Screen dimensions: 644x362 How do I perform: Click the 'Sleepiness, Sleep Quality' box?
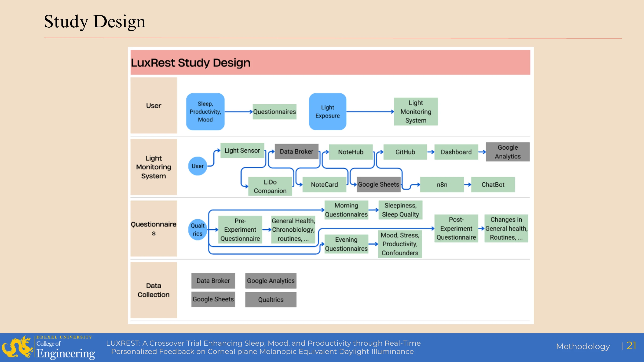coord(400,210)
